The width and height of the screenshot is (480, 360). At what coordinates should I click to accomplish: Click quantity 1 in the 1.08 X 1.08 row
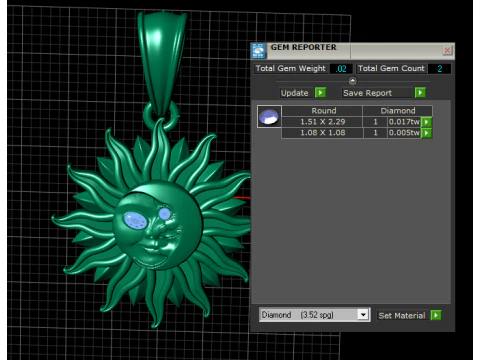coord(375,133)
